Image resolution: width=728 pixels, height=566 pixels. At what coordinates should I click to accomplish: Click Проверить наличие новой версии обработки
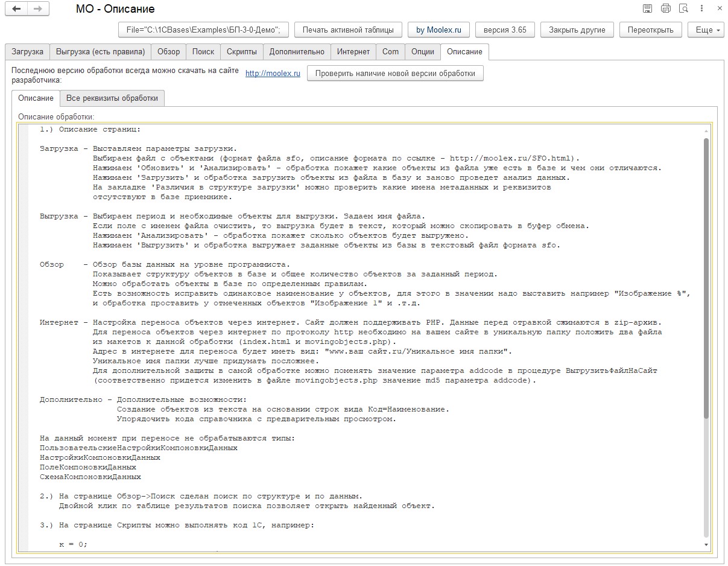(x=395, y=74)
